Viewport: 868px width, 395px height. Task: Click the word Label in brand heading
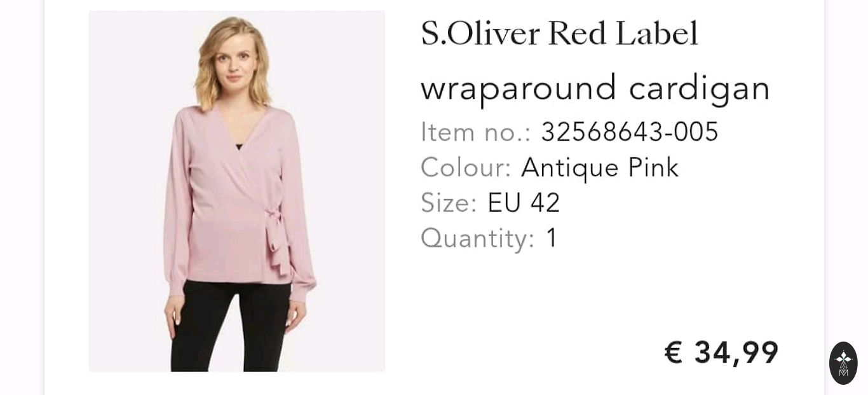coord(656,34)
